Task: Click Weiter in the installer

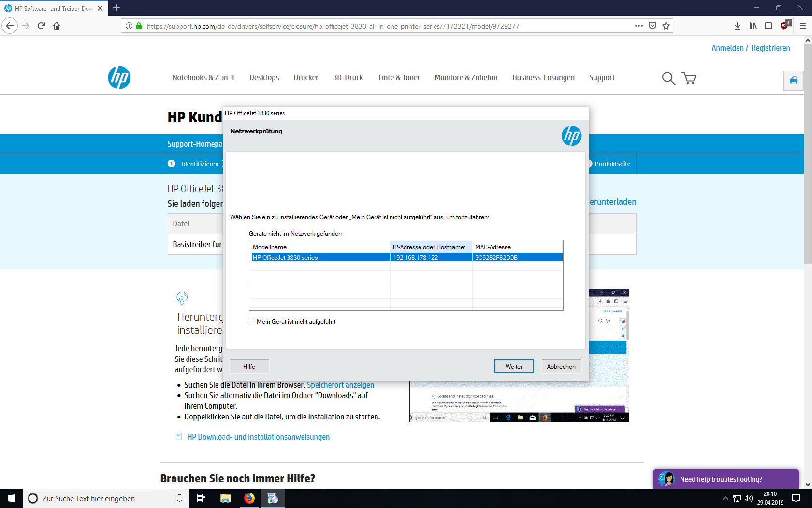Action: (x=514, y=366)
